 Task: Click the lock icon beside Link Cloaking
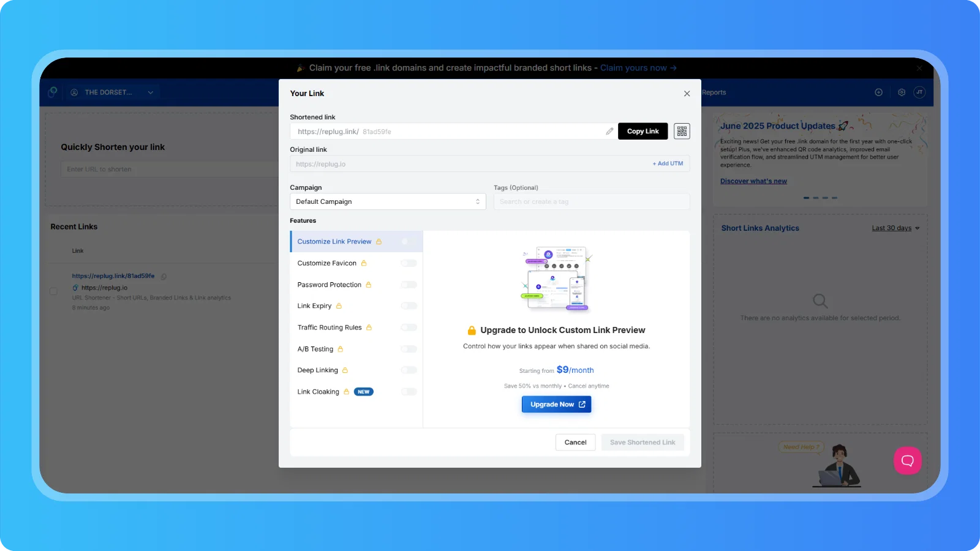click(346, 392)
